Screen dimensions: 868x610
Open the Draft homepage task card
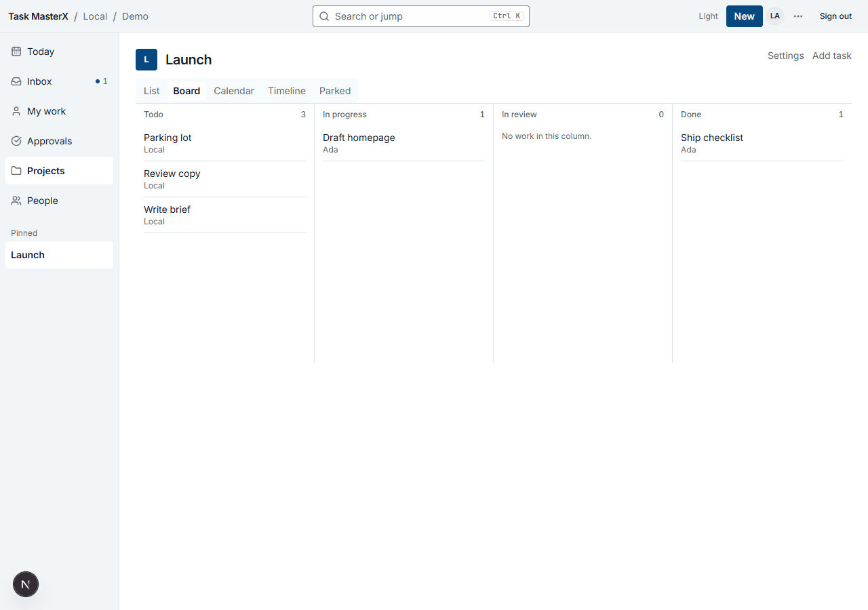coord(403,143)
